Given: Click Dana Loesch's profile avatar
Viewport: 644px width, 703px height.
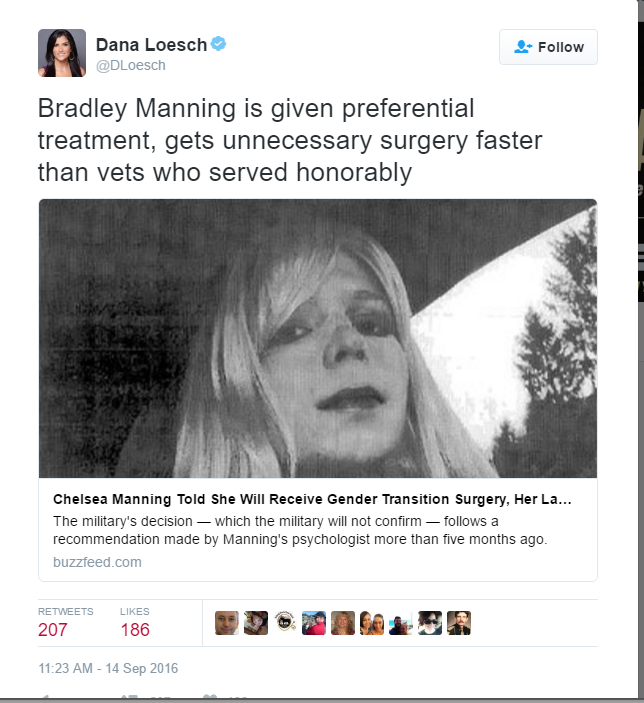Looking at the screenshot, I should tap(62, 53).
